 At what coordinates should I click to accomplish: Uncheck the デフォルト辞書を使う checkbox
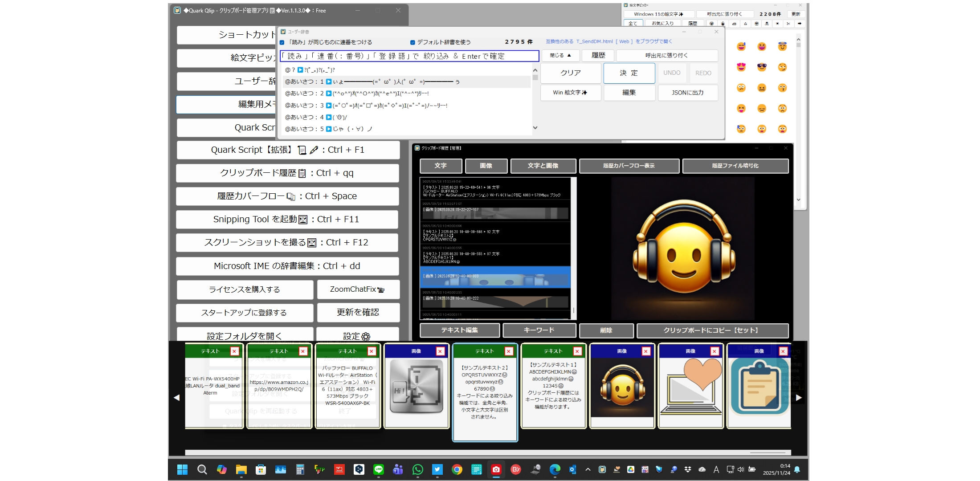click(x=412, y=41)
